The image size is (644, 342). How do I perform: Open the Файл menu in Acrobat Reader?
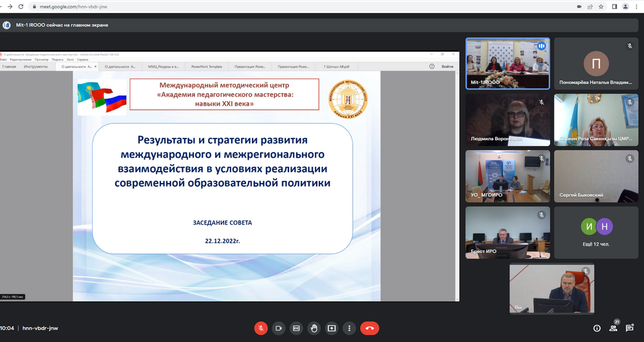pos(3,59)
